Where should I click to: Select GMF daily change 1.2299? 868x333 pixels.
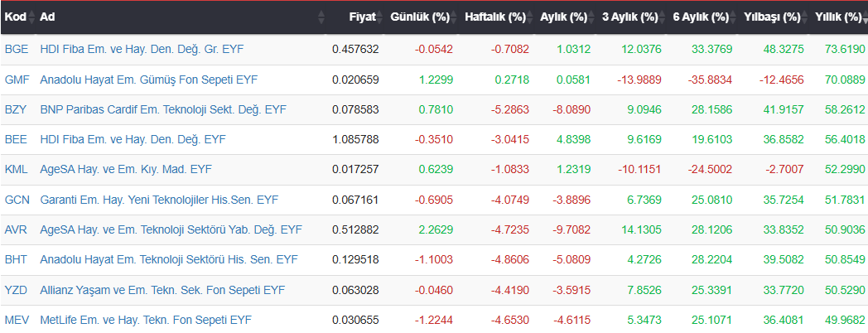tap(437, 80)
